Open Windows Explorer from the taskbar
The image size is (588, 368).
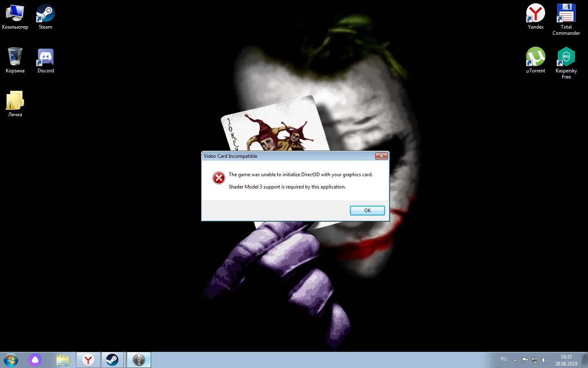coord(63,360)
